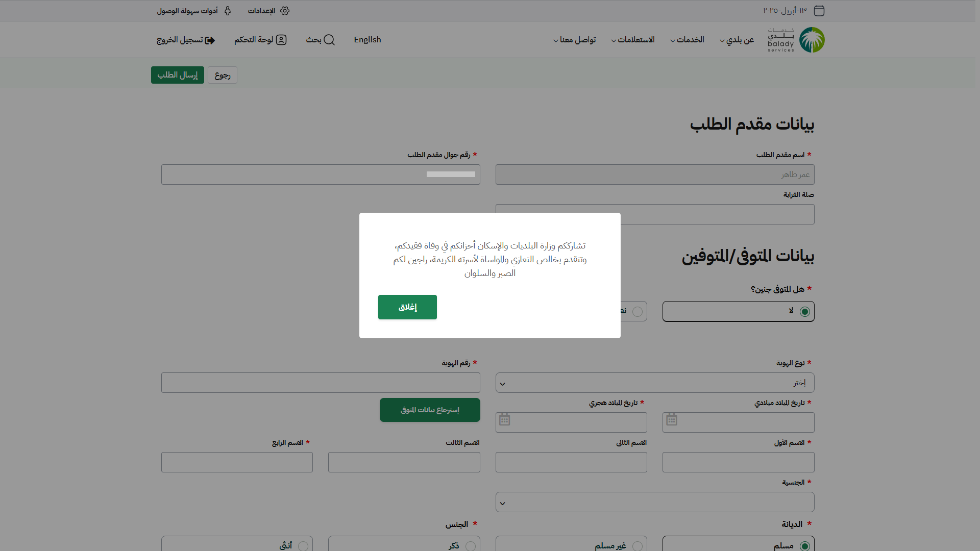Select the لا radio for fetus question

click(x=805, y=312)
